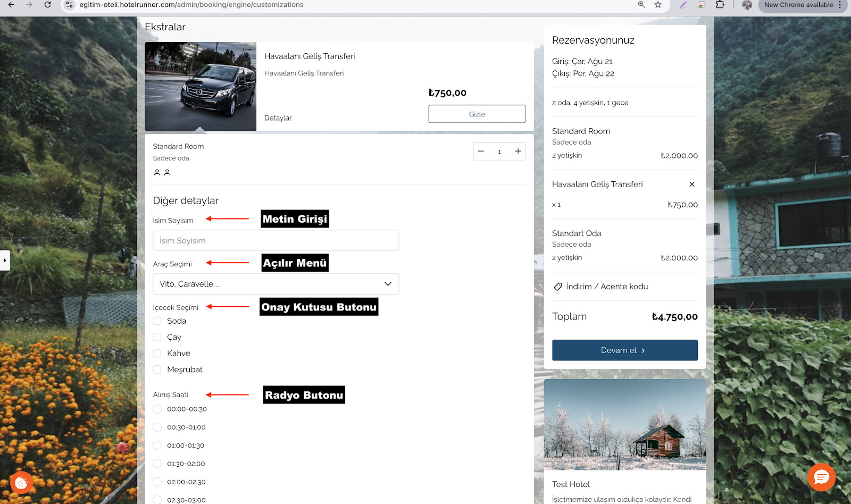Screen dimensions: 851x504
Task: Open the live chat bubble icon
Action: tap(821, 477)
